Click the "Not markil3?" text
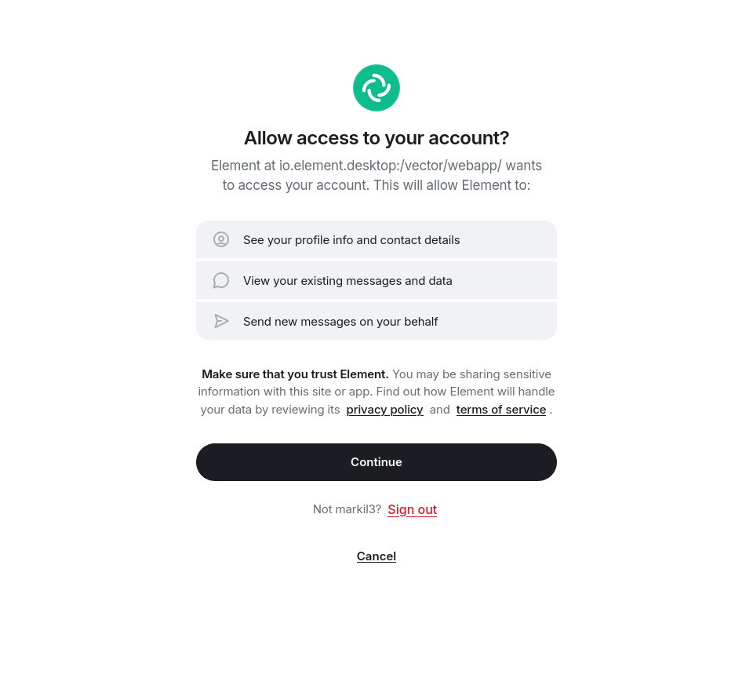Viewport: 753px width, 700px height. click(x=347, y=509)
